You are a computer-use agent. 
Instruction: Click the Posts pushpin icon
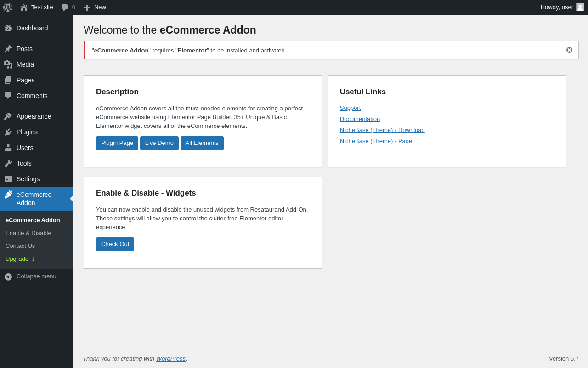coord(8,49)
